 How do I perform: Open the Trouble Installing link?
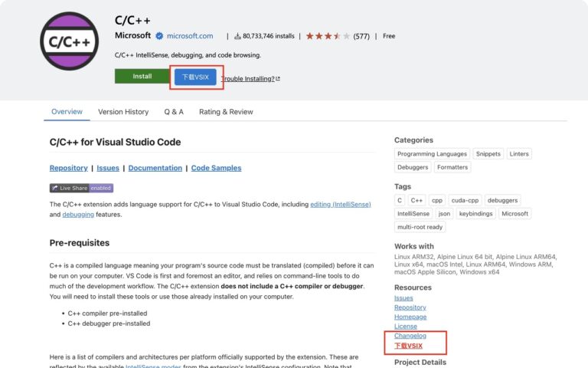click(250, 78)
